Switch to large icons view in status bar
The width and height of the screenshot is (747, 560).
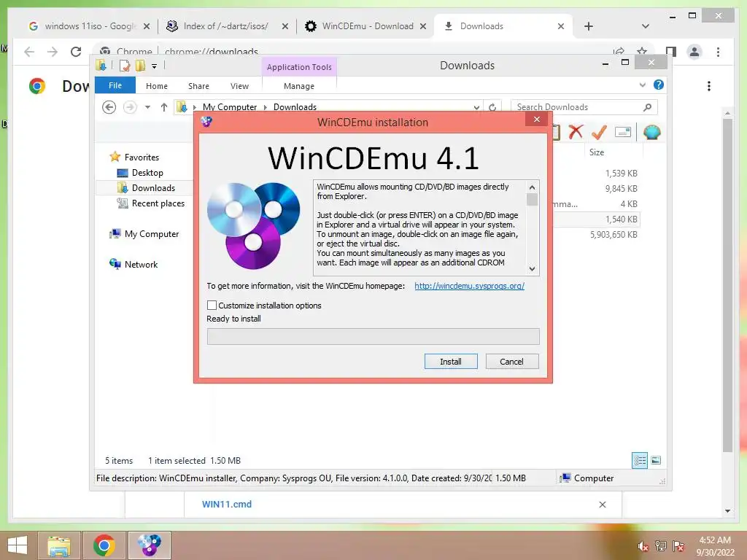(x=656, y=460)
